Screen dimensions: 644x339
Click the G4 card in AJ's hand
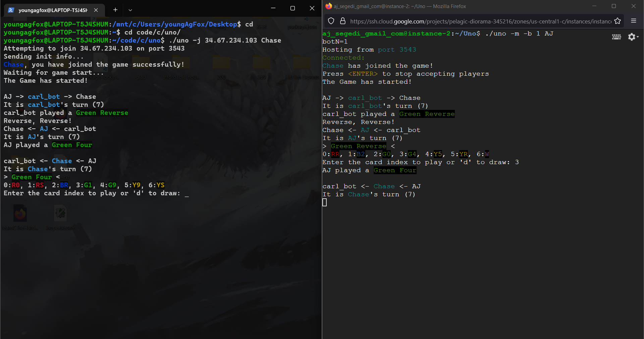pyautogui.click(x=412, y=154)
